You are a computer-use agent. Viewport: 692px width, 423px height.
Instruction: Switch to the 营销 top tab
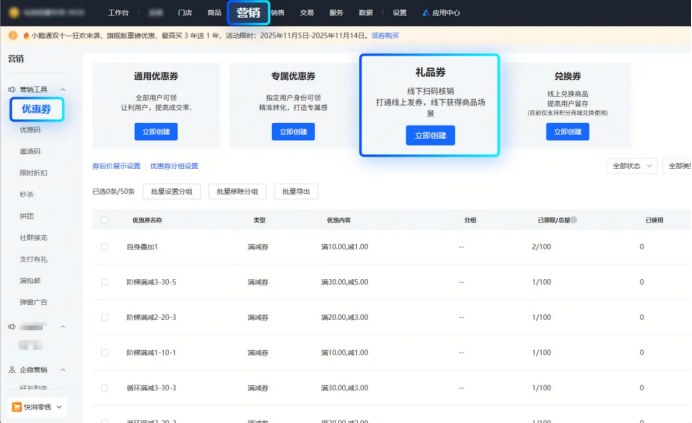248,13
